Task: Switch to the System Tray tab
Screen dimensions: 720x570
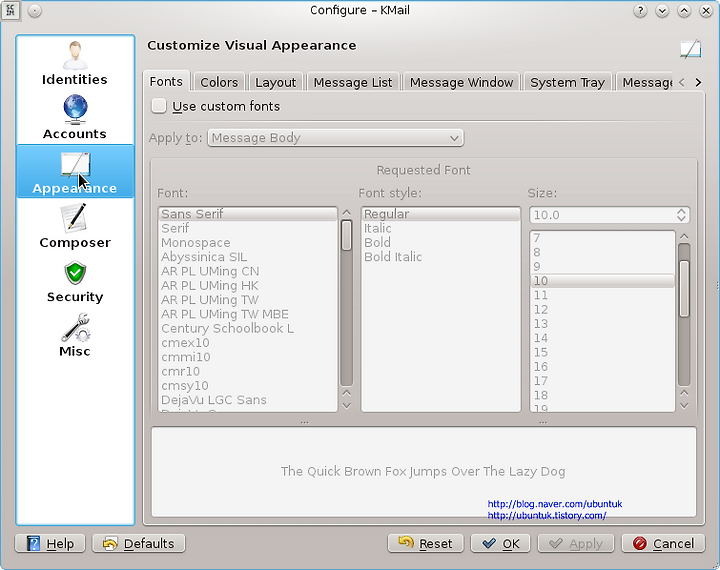Action: click(x=567, y=82)
